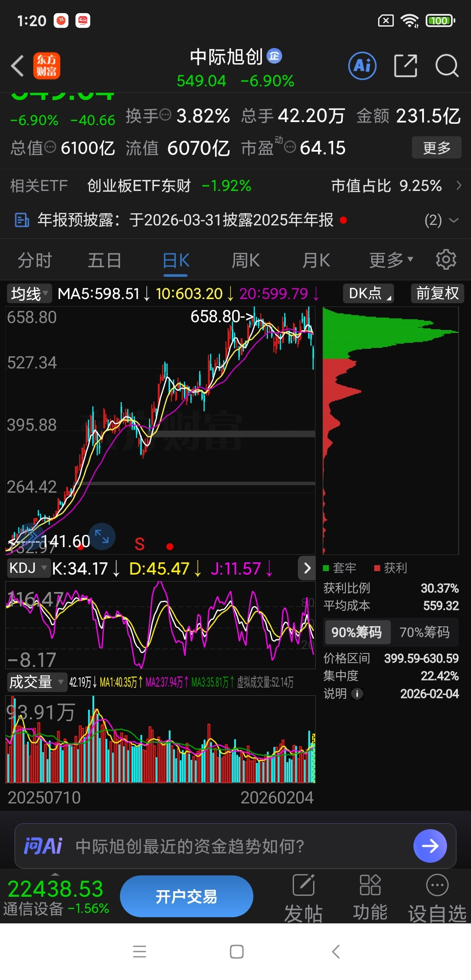
Task: Expand the 更多 period dropdown
Action: (391, 260)
